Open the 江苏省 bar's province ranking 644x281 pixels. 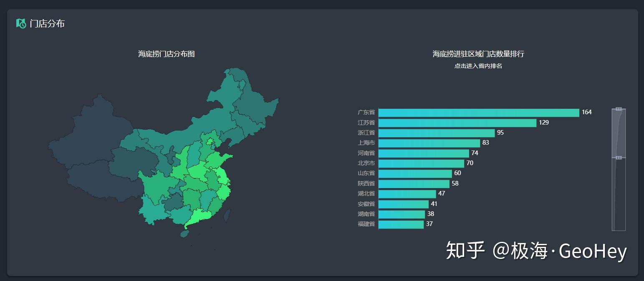457,123
